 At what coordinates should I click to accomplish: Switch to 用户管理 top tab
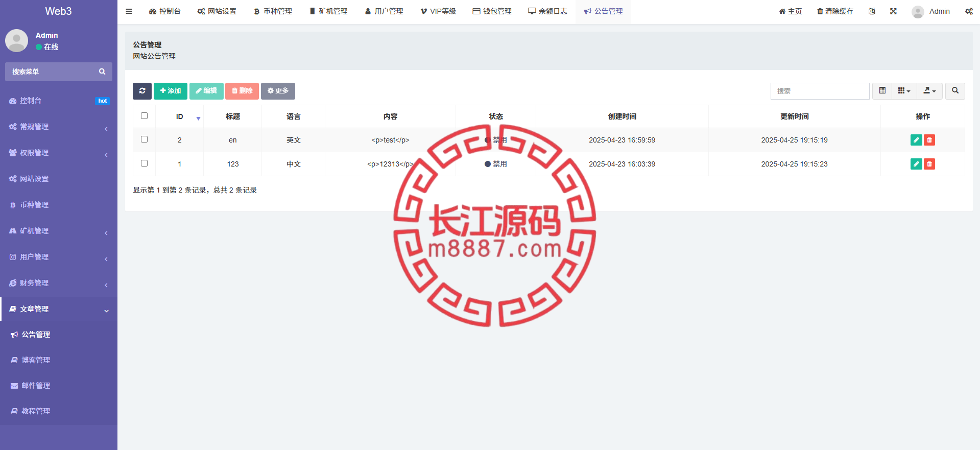384,11
